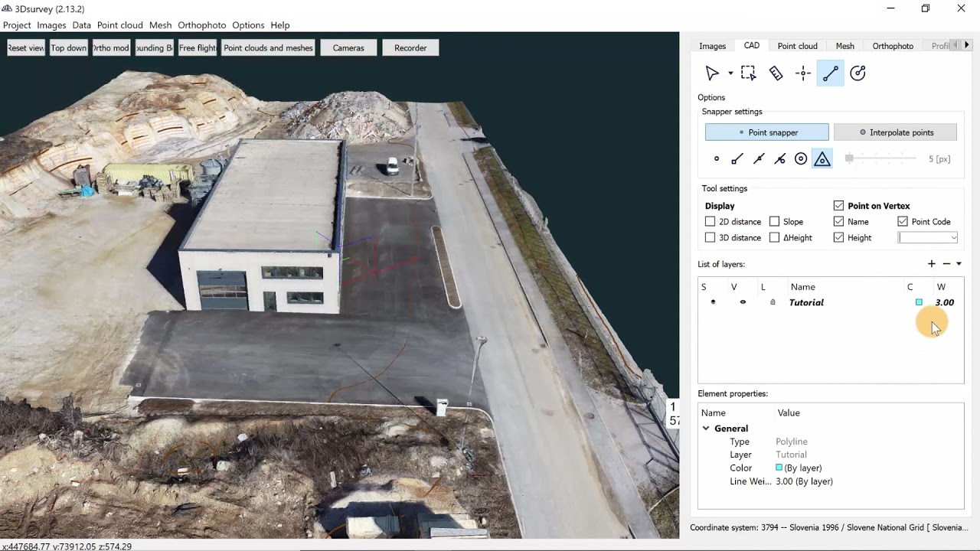Remove layer with the minus icon
This screenshot has height=551, width=980.
[946, 264]
